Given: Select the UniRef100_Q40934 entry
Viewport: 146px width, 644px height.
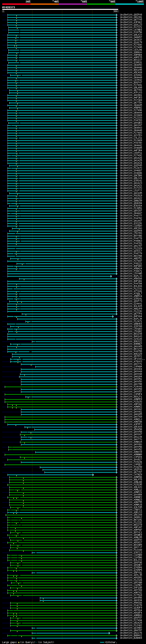Looking at the screenshot, I should click(x=131, y=600).
